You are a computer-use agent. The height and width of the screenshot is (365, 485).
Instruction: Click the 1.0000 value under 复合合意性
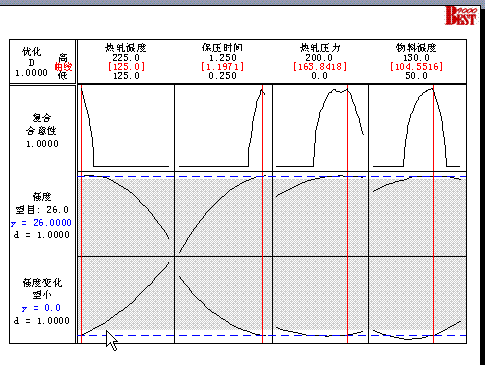click(x=42, y=144)
